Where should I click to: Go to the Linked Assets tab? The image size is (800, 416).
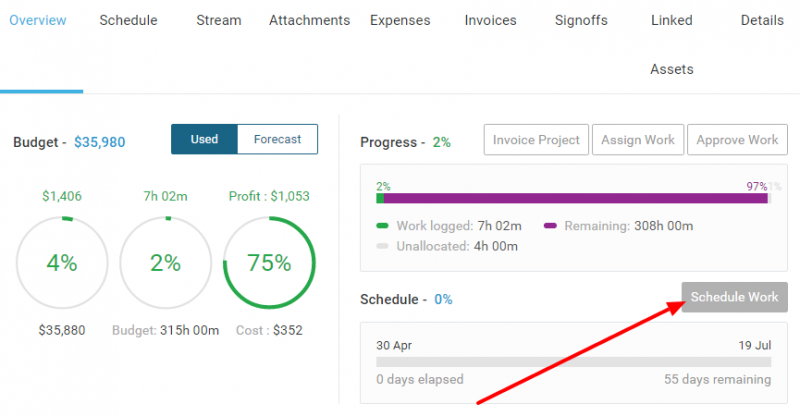(x=671, y=44)
